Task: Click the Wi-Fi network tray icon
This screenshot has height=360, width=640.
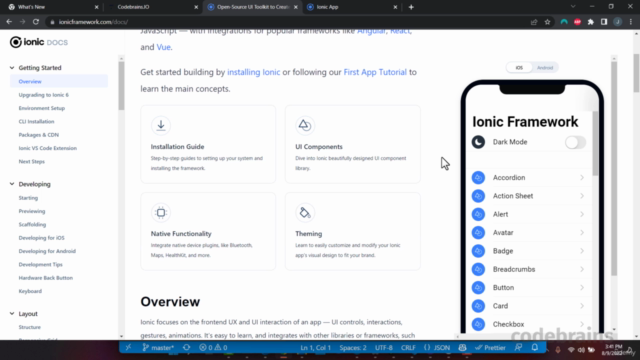Action: pyautogui.click(x=571, y=350)
